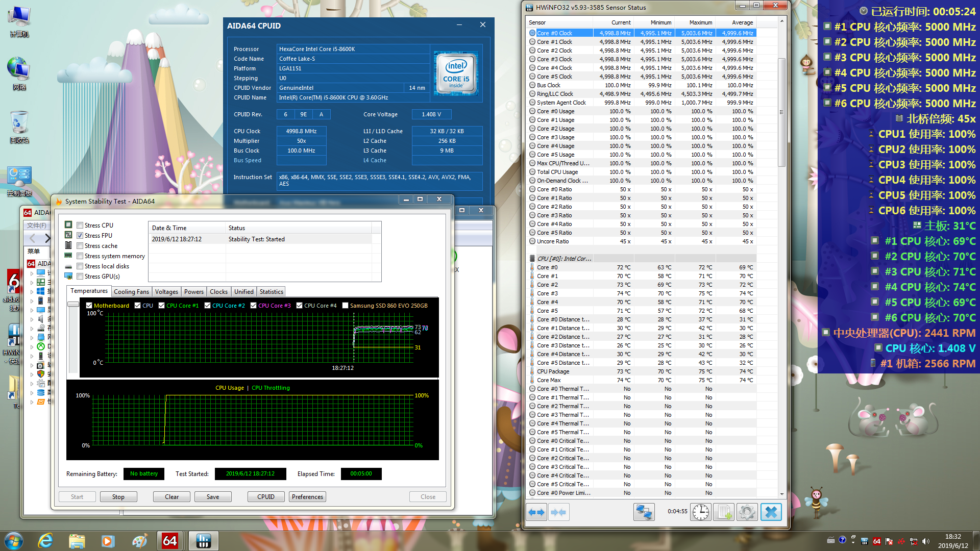Click HWiNFO sensor list vertical scrollbar
The height and width of the screenshot is (551, 980).
pyautogui.click(x=781, y=112)
